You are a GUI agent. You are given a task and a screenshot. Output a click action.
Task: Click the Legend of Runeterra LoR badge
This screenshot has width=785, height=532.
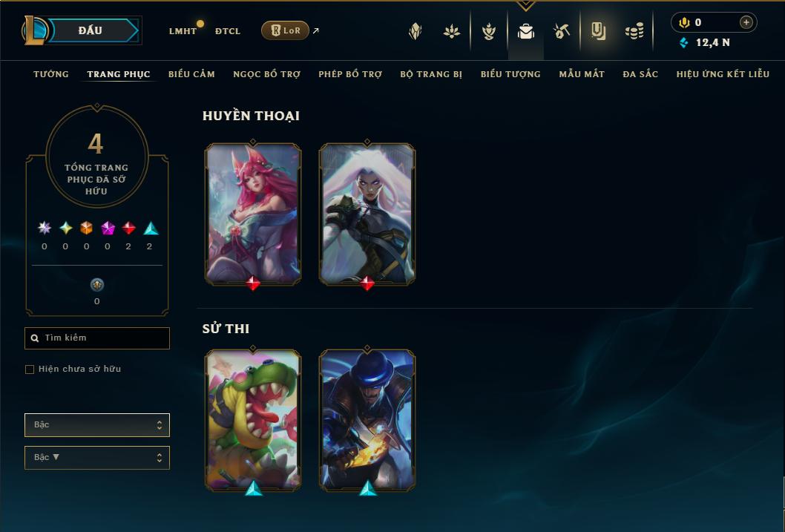[x=285, y=30]
